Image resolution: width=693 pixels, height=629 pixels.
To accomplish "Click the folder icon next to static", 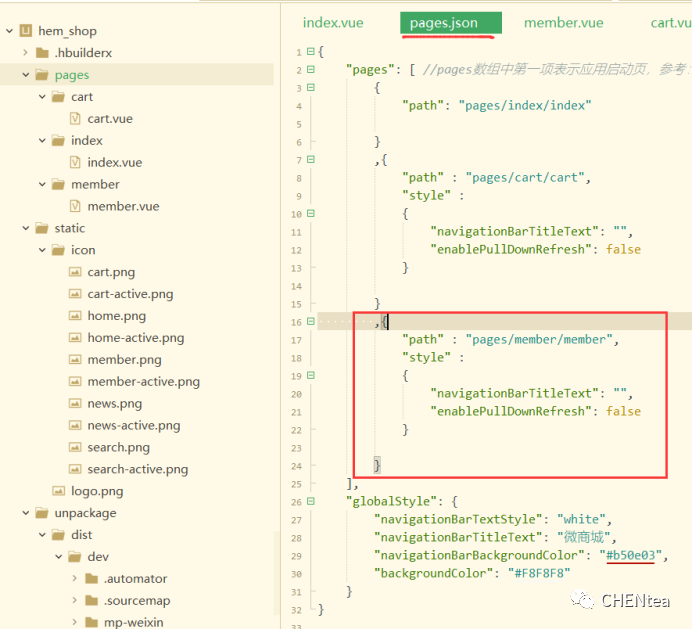I will click(x=42, y=228).
